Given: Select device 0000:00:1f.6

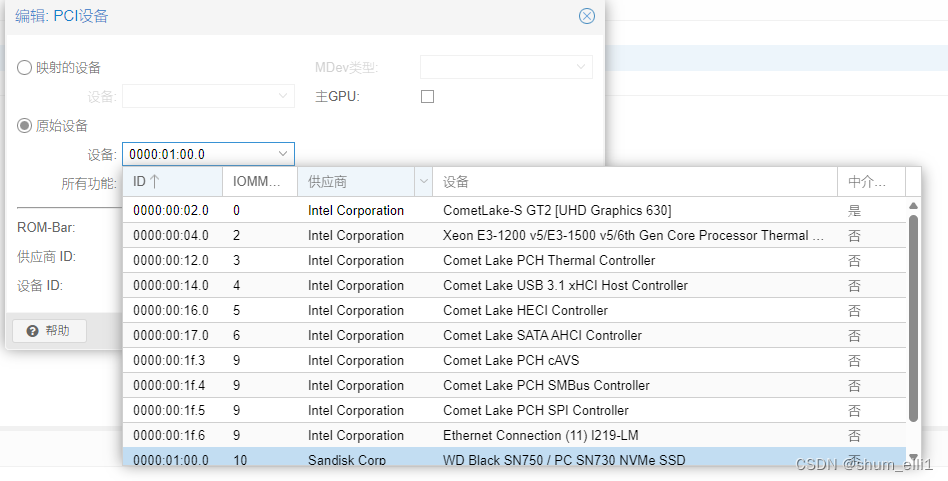Looking at the screenshot, I should pyautogui.click(x=514, y=436).
